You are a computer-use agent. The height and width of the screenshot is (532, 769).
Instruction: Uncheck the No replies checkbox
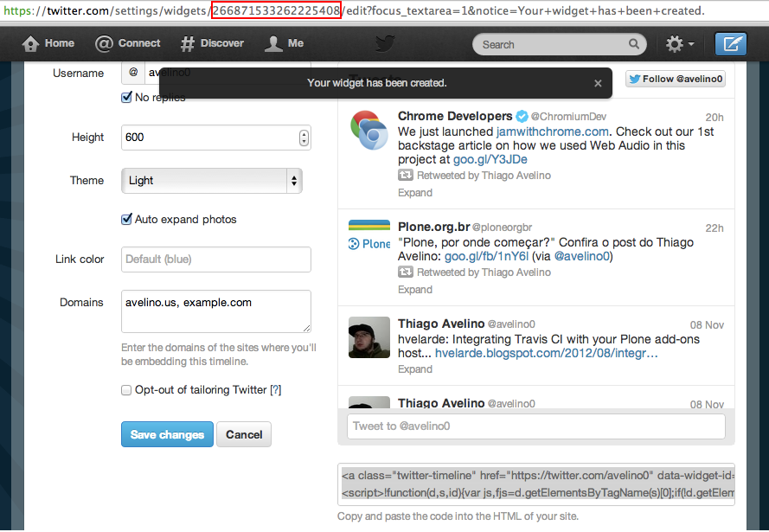[x=126, y=97]
